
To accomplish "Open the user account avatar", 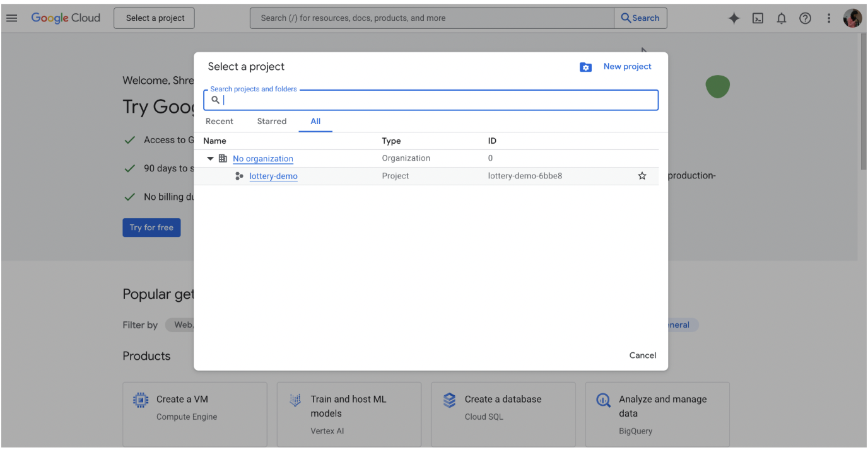I will (852, 18).
